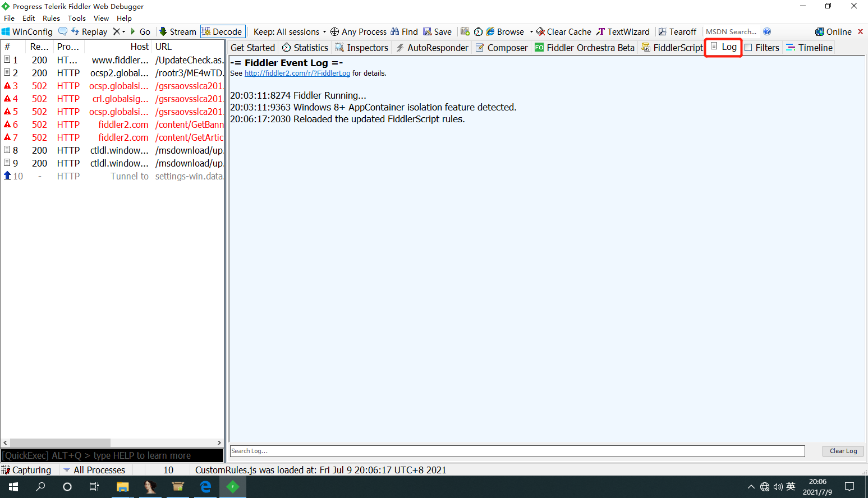Click the Tearoff toolbar icon

663,32
